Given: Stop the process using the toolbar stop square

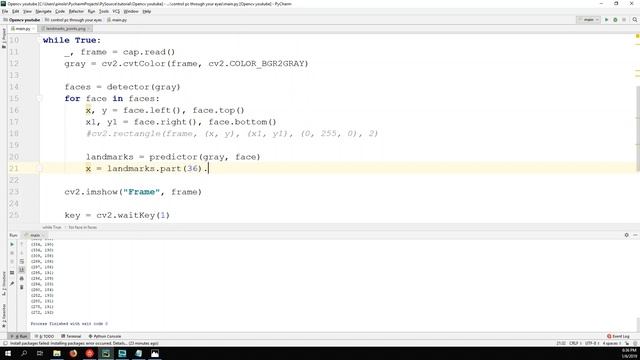Looking at the screenshot, I should (x=624, y=20).
